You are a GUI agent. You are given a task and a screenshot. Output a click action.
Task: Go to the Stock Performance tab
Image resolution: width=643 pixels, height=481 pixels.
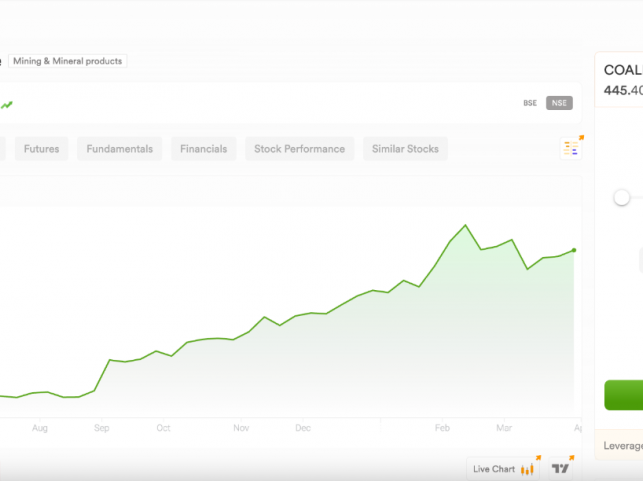coord(299,149)
